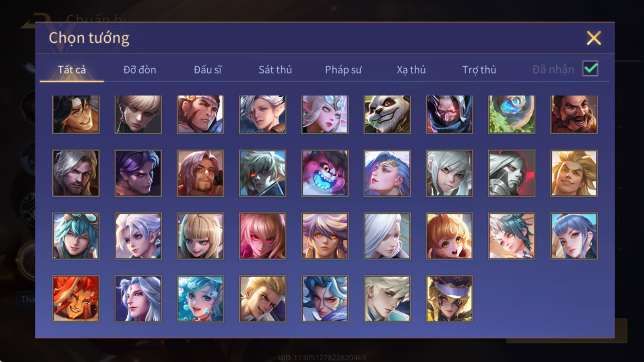Toggle the Đã nhận checkbox
The height and width of the screenshot is (362, 644).
tap(590, 69)
